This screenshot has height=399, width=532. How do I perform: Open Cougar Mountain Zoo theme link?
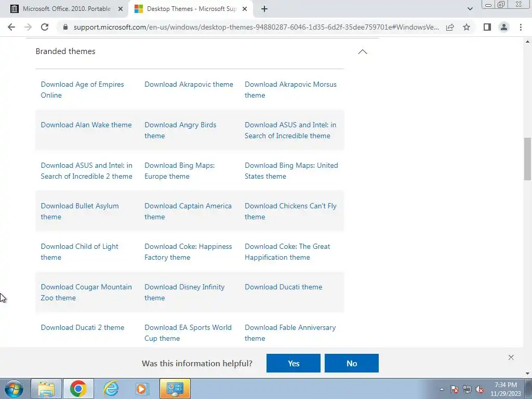(x=86, y=292)
